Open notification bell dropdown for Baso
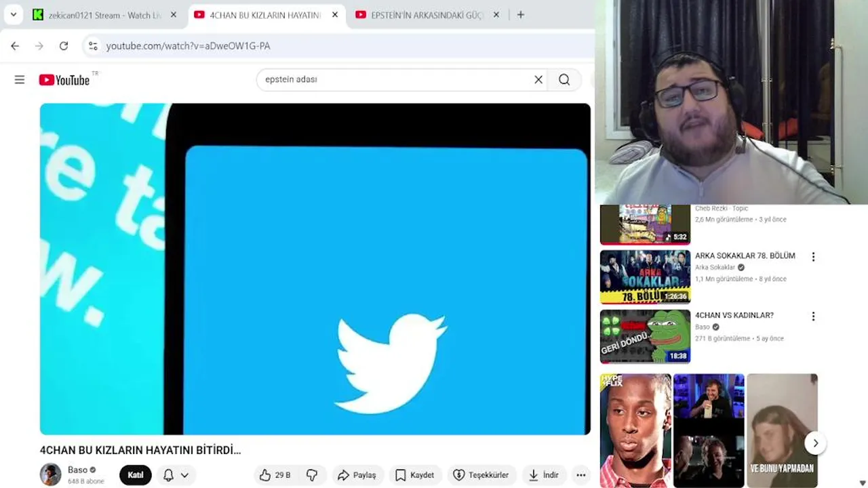The image size is (868, 488). coord(176,475)
